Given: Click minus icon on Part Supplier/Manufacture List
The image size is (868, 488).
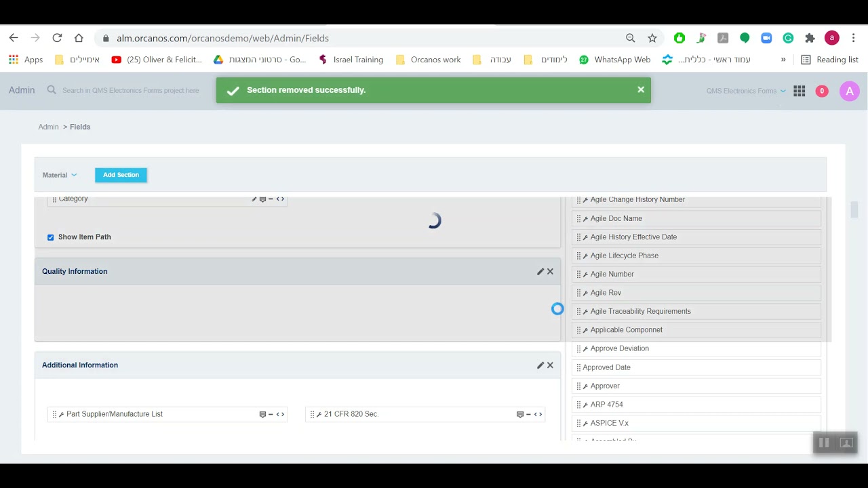Looking at the screenshot, I should (x=271, y=414).
